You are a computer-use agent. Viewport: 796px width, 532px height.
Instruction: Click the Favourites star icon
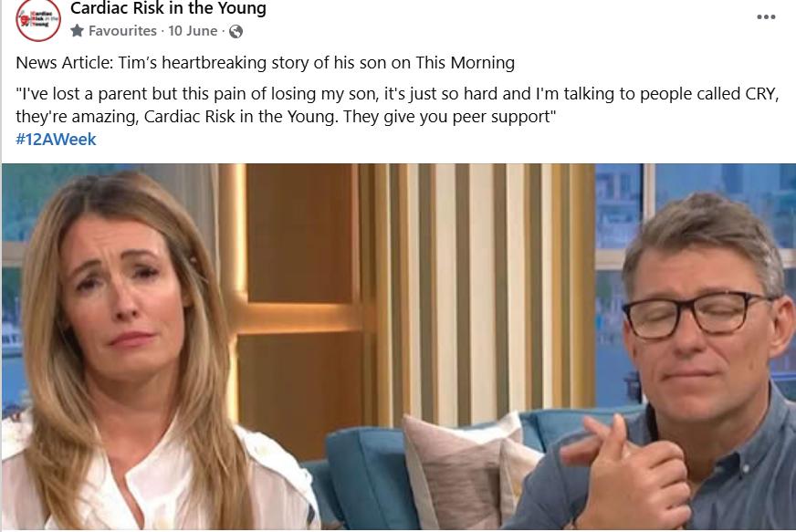point(78,31)
